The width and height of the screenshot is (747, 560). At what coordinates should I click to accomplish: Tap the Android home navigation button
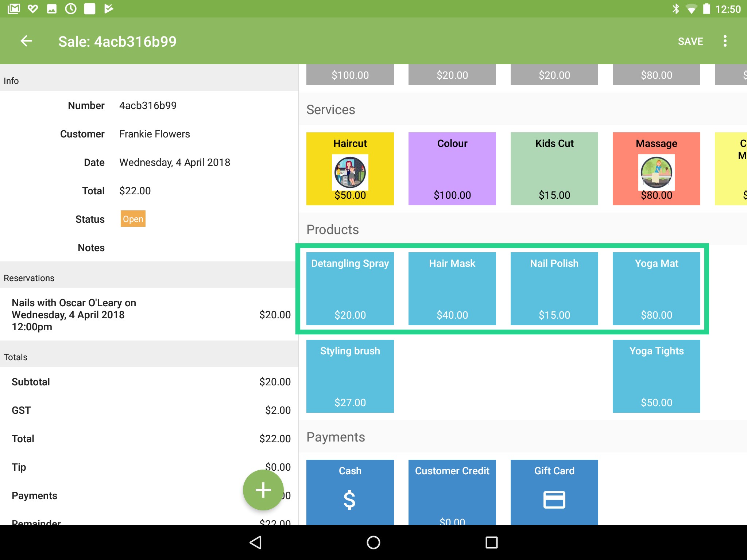click(373, 542)
